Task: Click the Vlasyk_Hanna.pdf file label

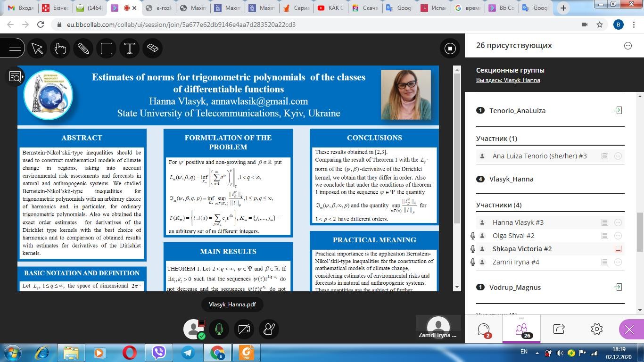Action: click(x=232, y=304)
